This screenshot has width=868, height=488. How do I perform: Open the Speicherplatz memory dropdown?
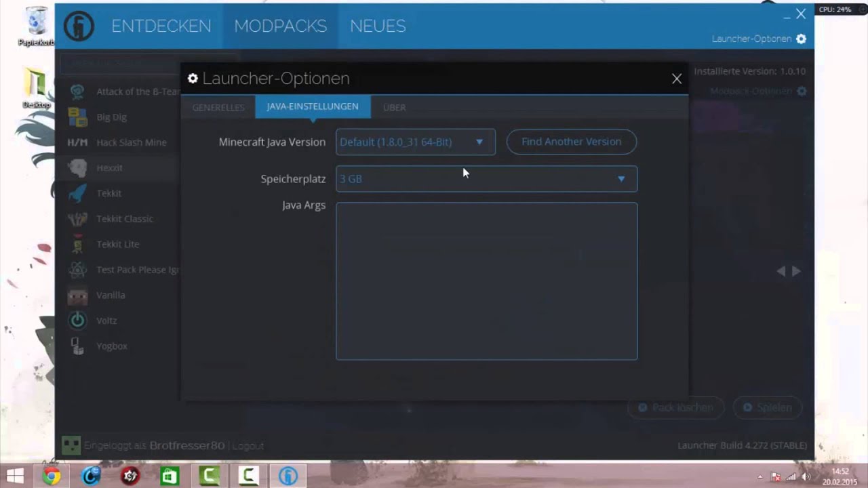487,179
